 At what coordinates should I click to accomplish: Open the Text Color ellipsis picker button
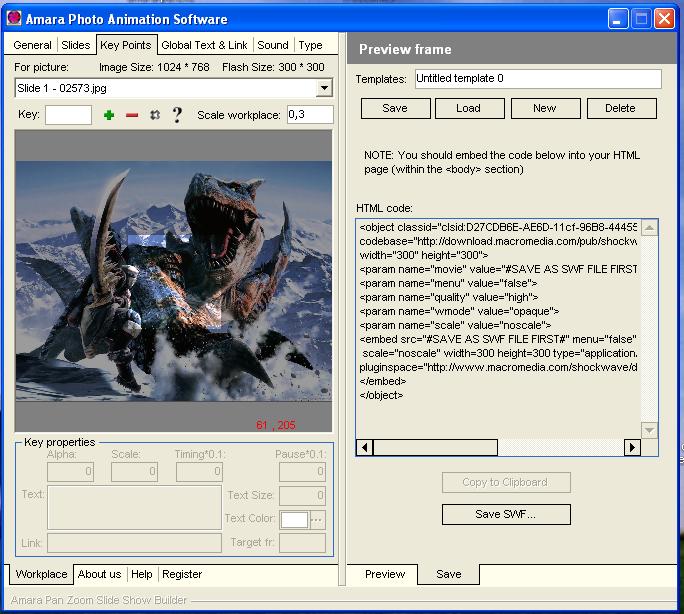point(318,520)
